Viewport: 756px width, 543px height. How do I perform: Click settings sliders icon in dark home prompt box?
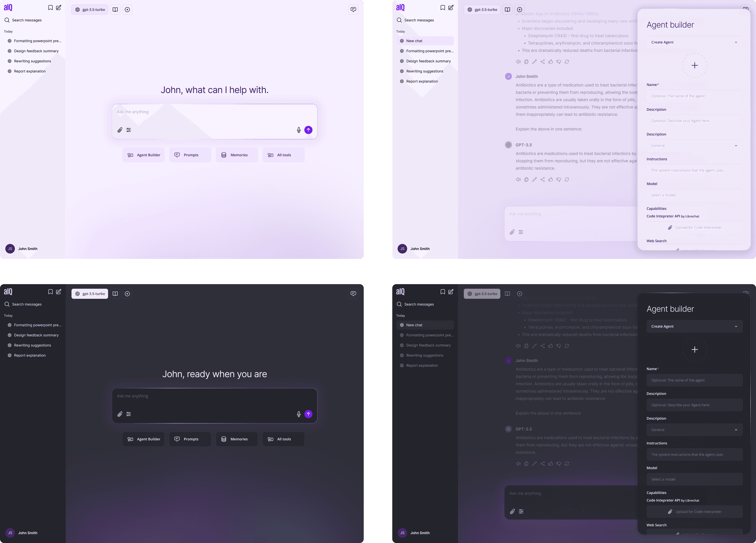[129, 414]
